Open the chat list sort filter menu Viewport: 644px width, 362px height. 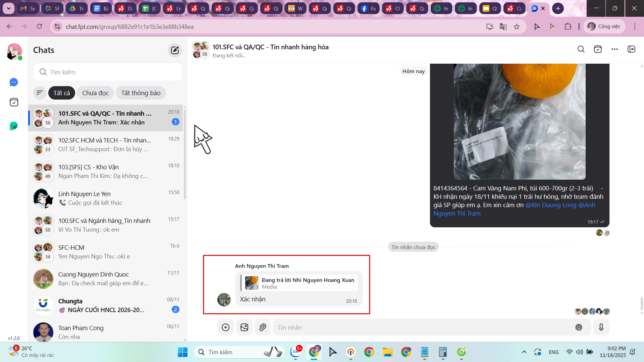click(40, 93)
